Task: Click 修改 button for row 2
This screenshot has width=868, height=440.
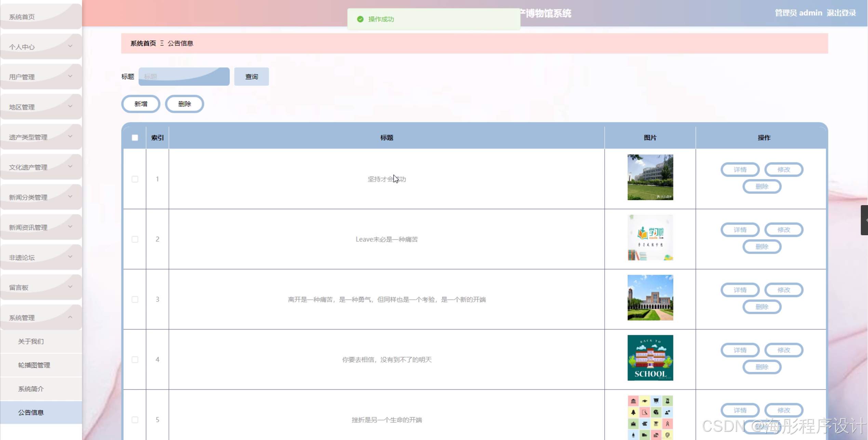Action: click(x=784, y=230)
